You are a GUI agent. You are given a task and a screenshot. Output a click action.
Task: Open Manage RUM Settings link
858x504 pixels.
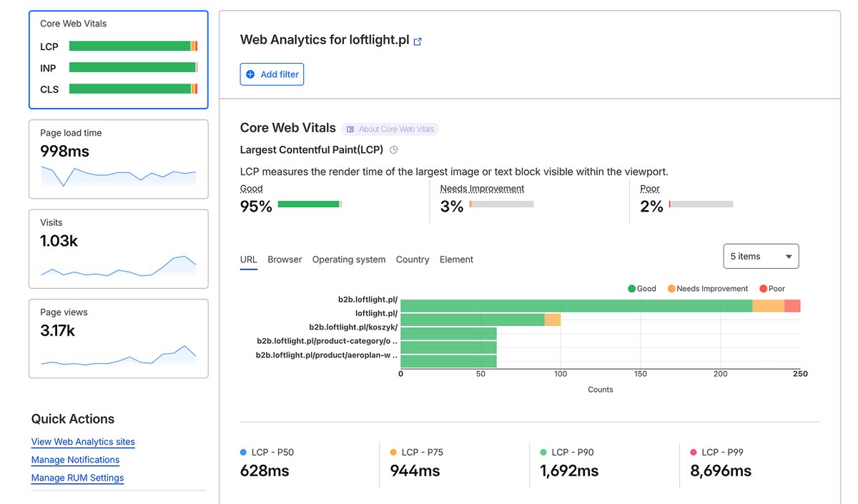pos(77,478)
